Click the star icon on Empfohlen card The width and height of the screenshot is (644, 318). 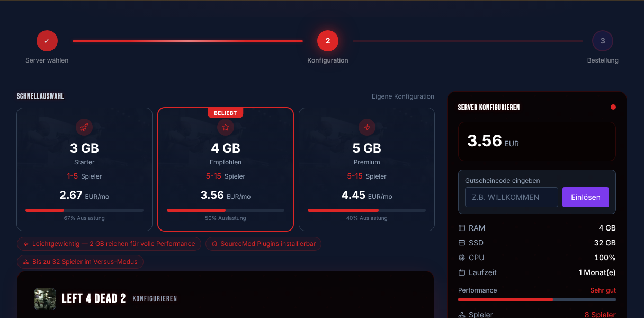pos(226,127)
